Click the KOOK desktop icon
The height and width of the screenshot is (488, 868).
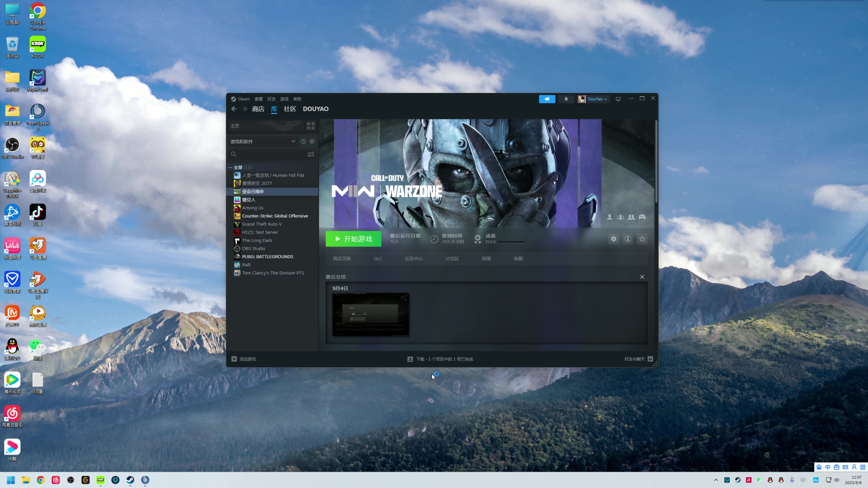[x=37, y=47]
